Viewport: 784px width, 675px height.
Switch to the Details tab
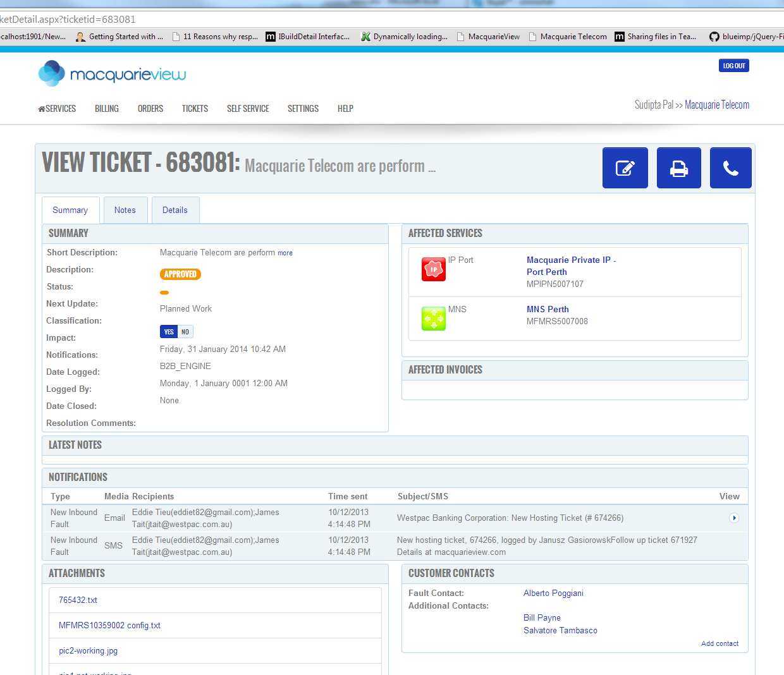pos(175,210)
